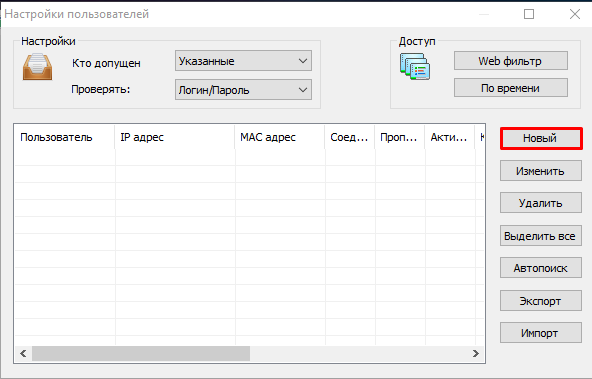The width and height of the screenshot is (592, 379).
Task: Click the stacked screens icon in Доступ
Action: tap(415, 66)
